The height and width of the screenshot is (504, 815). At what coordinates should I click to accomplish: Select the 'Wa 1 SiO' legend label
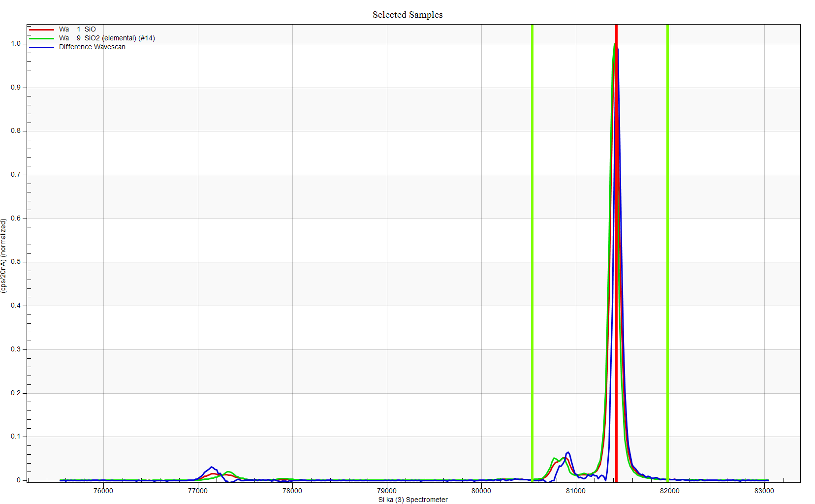tap(77, 30)
